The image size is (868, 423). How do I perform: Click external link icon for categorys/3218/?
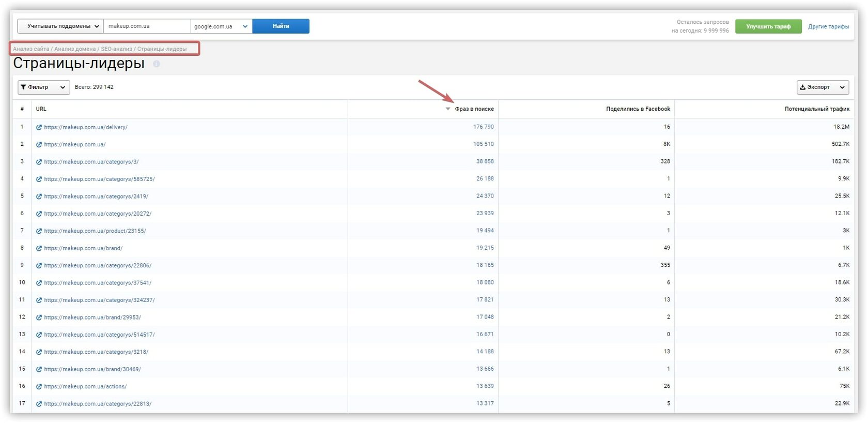(39, 352)
